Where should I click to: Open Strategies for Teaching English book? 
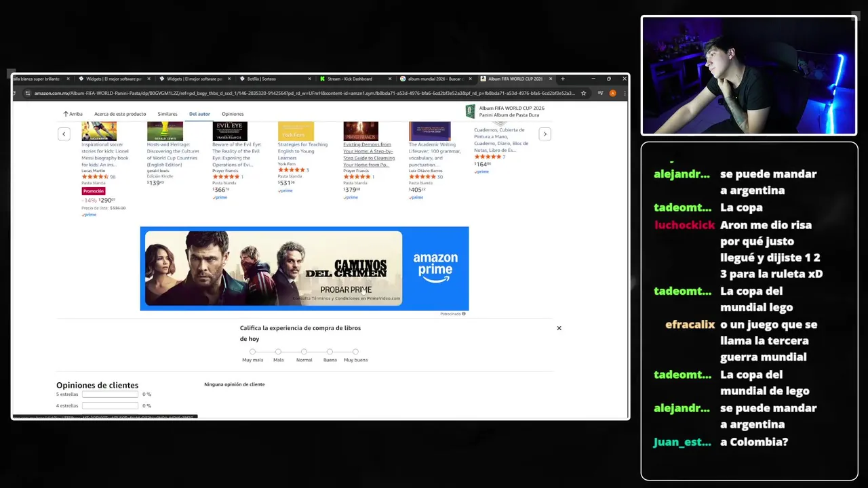pos(302,150)
